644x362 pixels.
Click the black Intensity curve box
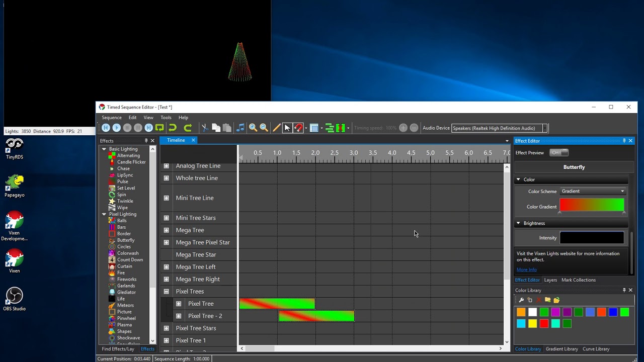[x=592, y=238]
